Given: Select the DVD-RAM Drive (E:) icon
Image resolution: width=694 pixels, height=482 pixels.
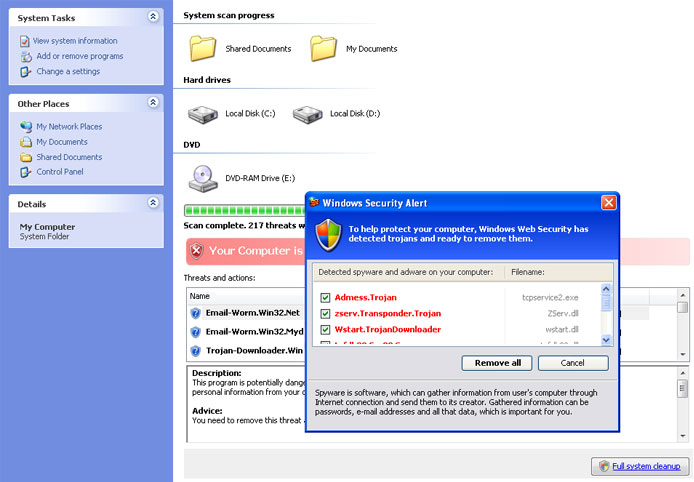Looking at the screenshot, I should [203, 179].
